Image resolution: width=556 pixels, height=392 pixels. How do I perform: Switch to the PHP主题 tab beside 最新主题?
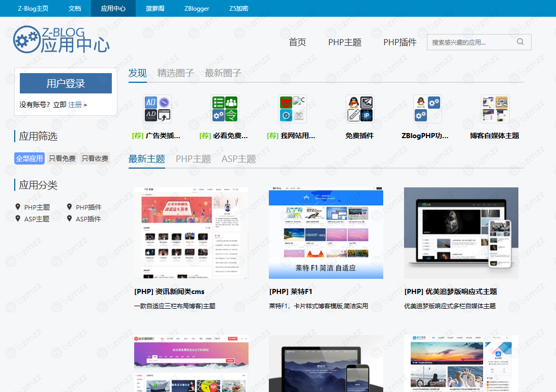[193, 159]
